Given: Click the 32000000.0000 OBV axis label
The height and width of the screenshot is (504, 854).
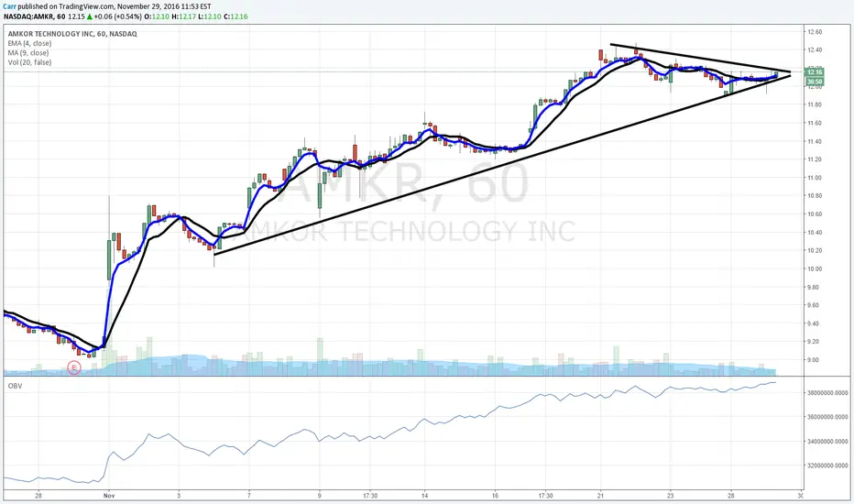Looking at the screenshot, I should point(827,466).
